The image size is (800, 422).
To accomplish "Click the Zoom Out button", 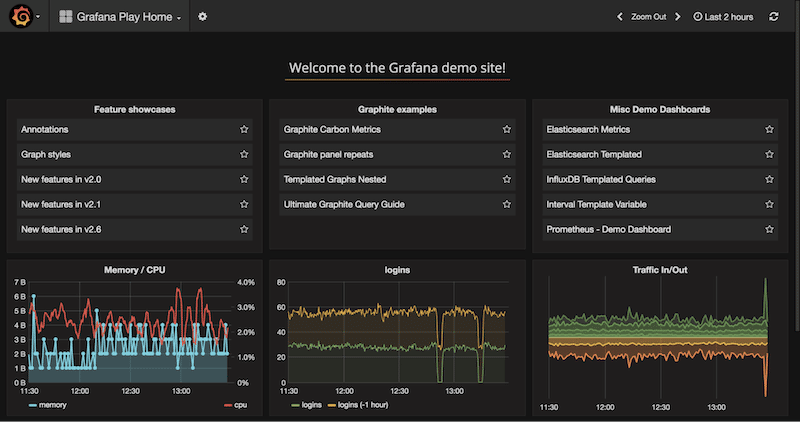I will click(x=648, y=17).
